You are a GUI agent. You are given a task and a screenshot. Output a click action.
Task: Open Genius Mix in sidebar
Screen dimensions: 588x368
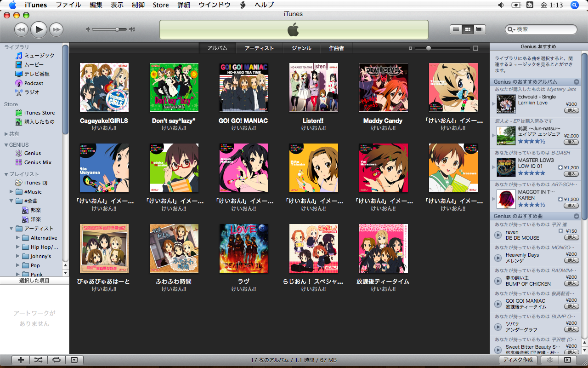pyautogui.click(x=34, y=162)
